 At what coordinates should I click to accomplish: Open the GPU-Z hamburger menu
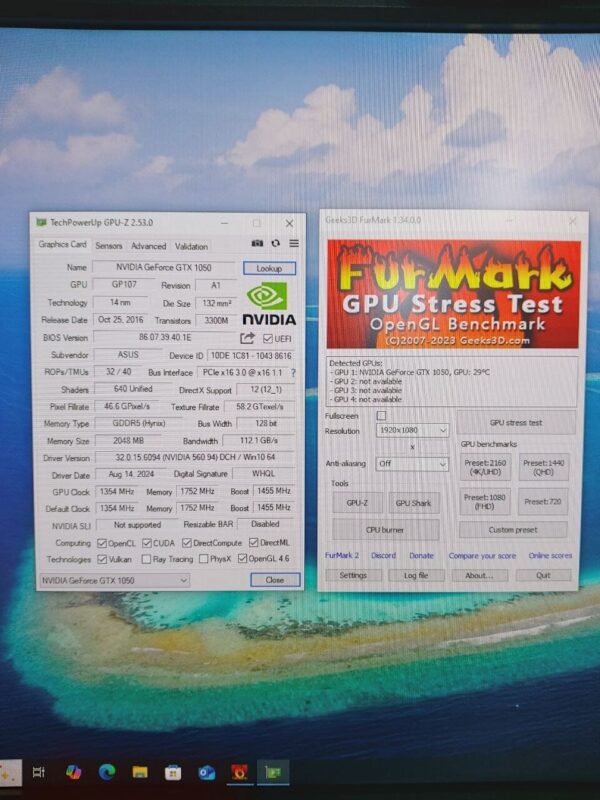point(294,243)
